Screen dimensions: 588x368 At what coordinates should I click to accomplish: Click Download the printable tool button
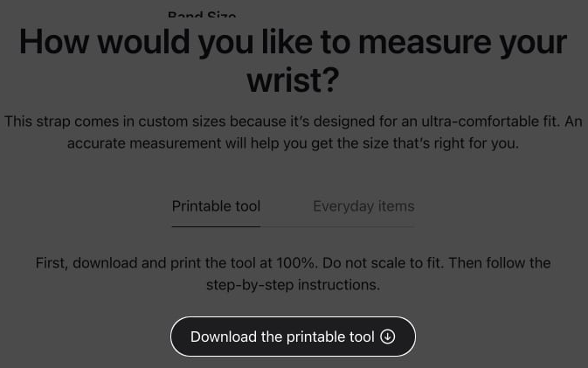coord(293,337)
